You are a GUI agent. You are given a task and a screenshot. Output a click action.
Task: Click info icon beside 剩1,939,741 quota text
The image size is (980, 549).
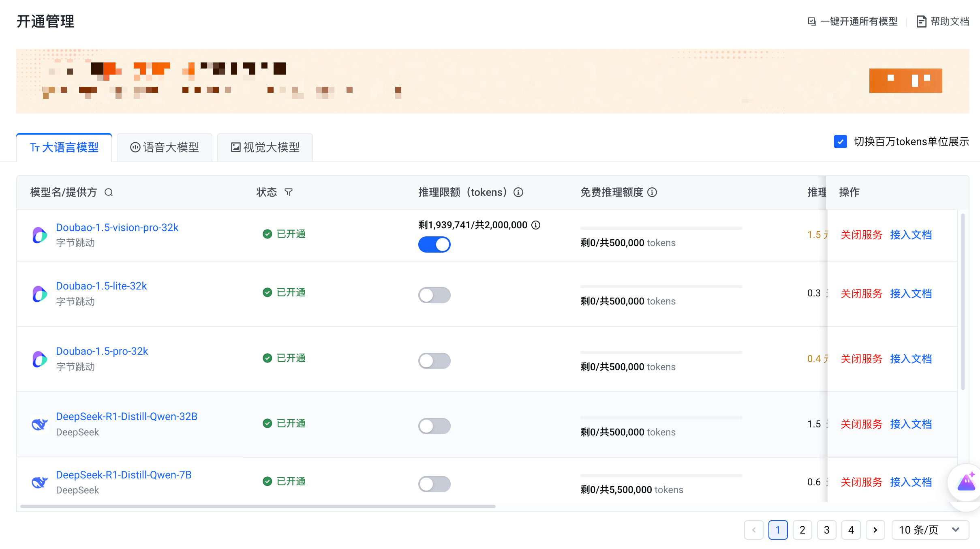536,225
